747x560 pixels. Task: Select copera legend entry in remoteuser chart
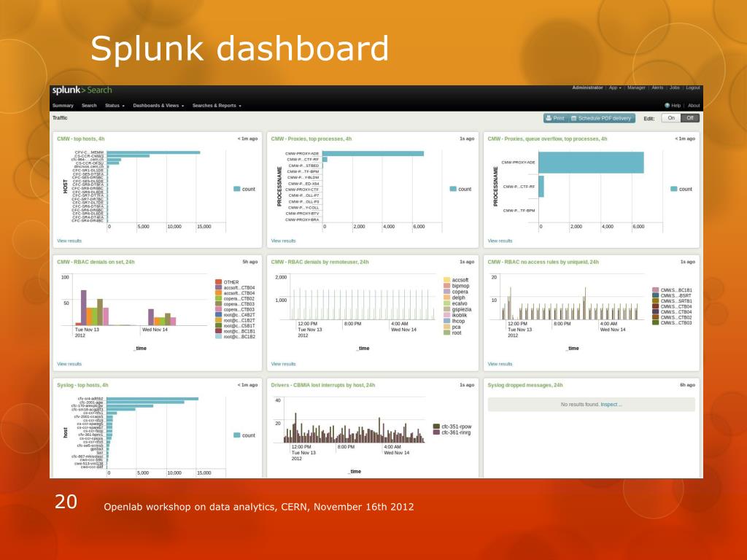tap(456, 292)
